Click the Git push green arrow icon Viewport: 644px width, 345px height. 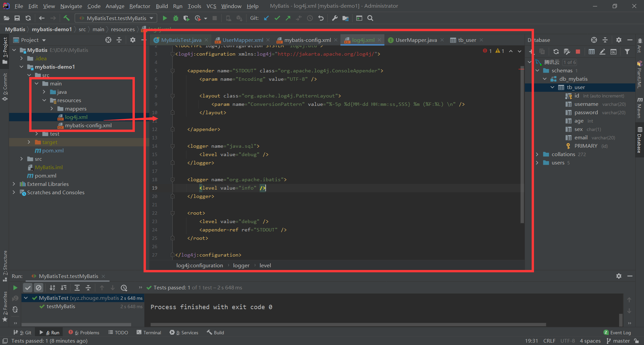pyautogui.click(x=288, y=18)
